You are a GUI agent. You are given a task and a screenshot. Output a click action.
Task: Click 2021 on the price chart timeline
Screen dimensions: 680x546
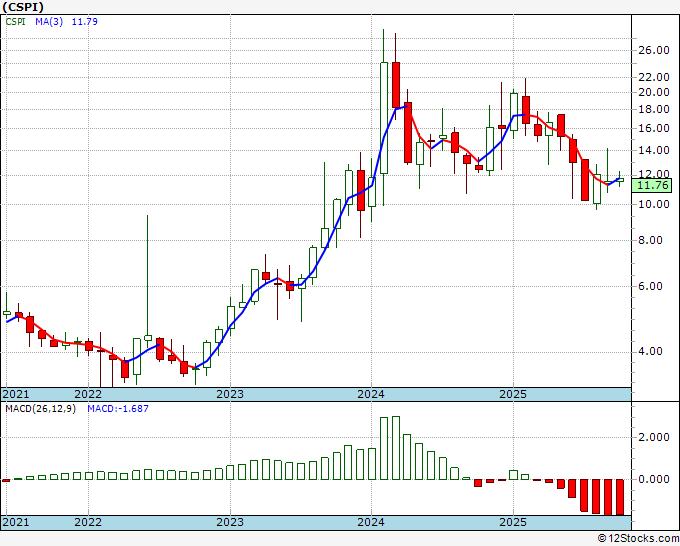click(16, 394)
